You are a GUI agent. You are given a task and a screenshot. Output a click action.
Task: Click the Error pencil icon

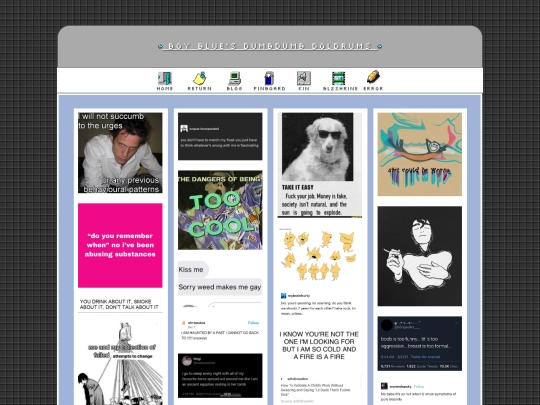(x=373, y=77)
